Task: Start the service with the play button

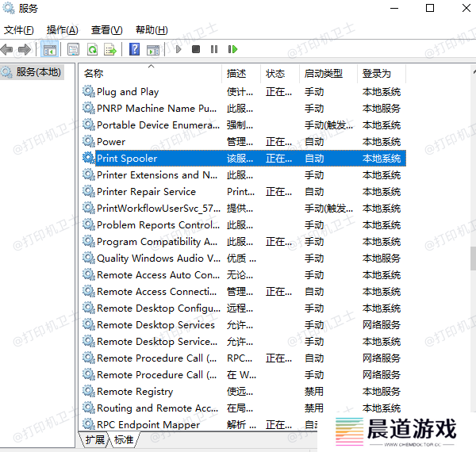Action: (178, 49)
